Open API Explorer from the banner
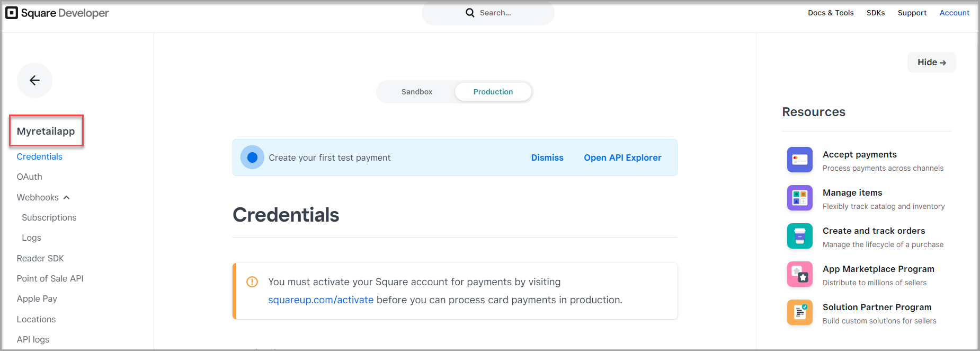 click(622, 157)
